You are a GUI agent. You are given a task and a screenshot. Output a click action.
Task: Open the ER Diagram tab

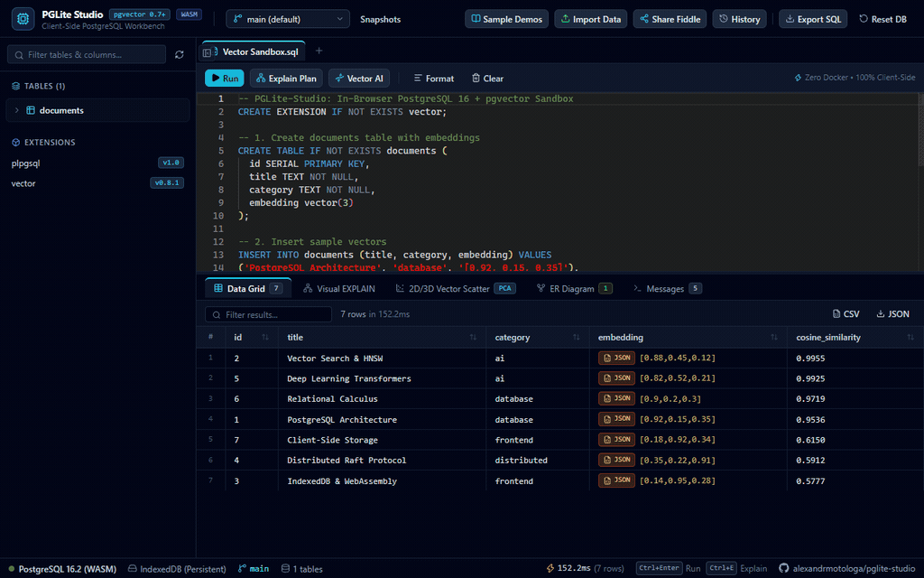click(x=574, y=288)
